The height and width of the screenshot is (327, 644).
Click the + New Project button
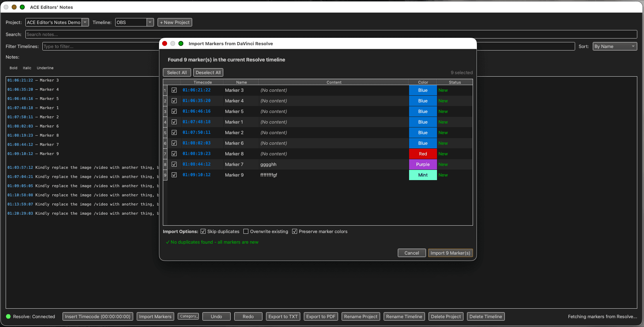tap(175, 22)
